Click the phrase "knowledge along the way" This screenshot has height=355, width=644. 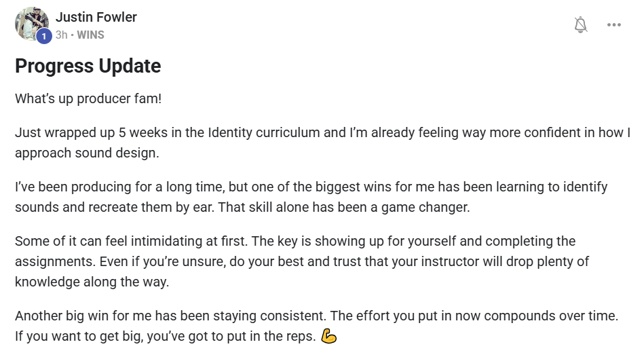[x=92, y=282]
